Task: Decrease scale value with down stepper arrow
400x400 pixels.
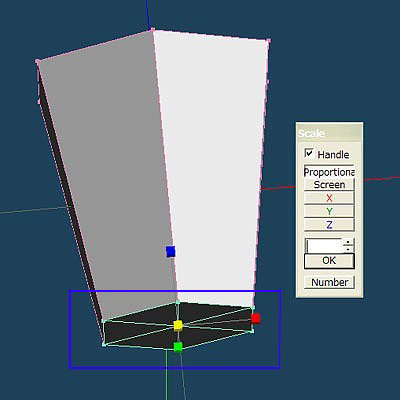Action: tap(348, 249)
